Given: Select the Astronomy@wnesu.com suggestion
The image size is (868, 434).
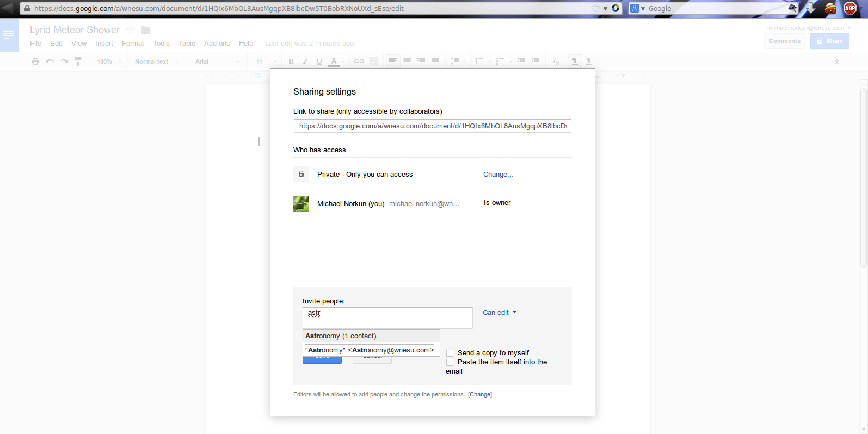Looking at the screenshot, I should [x=371, y=350].
